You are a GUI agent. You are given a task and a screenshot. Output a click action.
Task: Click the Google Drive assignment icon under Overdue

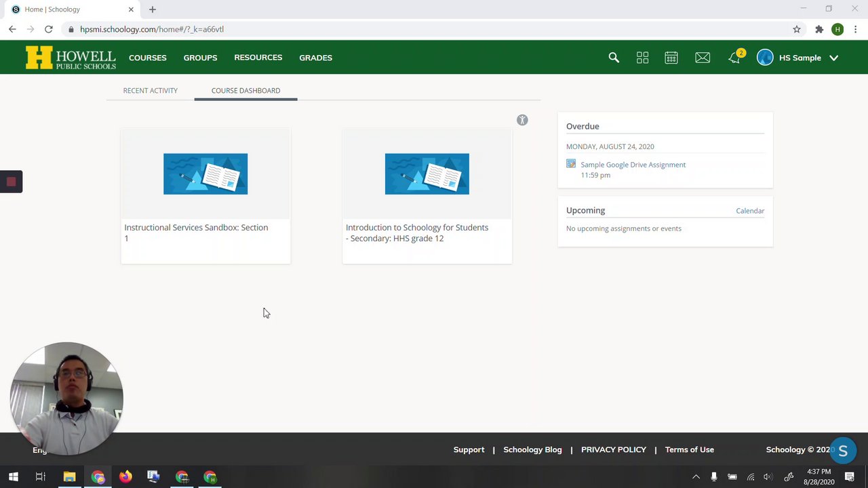pyautogui.click(x=571, y=164)
